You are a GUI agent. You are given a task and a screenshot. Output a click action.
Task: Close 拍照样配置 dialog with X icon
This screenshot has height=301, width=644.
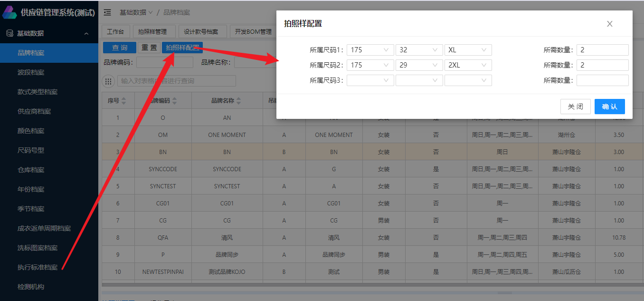click(x=610, y=24)
